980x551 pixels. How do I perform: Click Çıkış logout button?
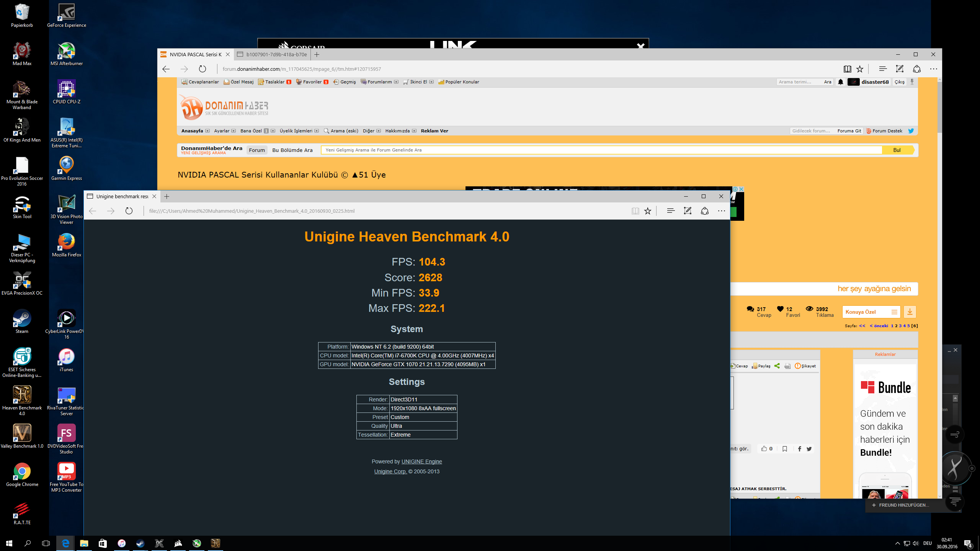click(899, 82)
